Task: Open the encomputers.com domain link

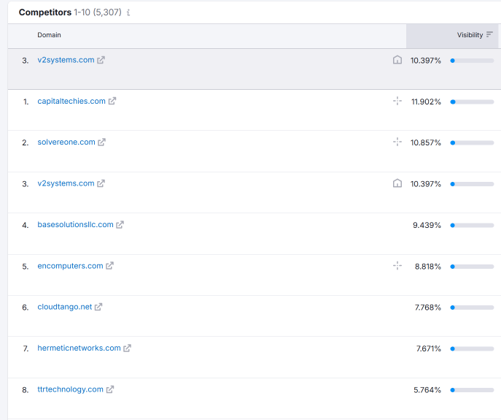Action: point(70,266)
